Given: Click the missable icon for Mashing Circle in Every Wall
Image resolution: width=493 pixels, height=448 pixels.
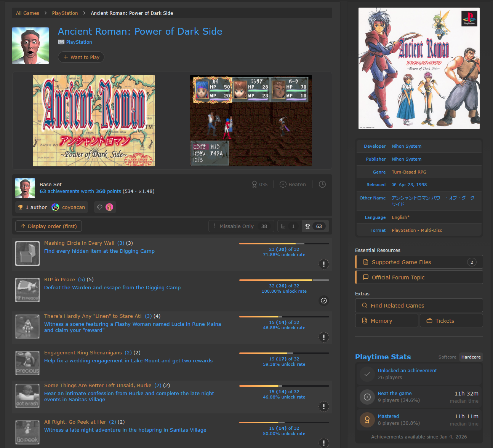Looking at the screenshot, I should coord(324,264).
